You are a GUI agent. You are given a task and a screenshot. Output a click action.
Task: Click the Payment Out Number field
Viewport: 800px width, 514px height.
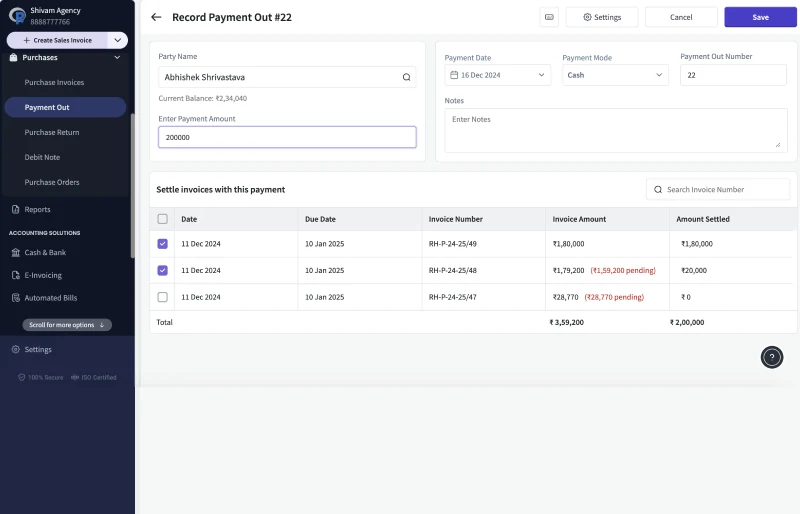733,75
